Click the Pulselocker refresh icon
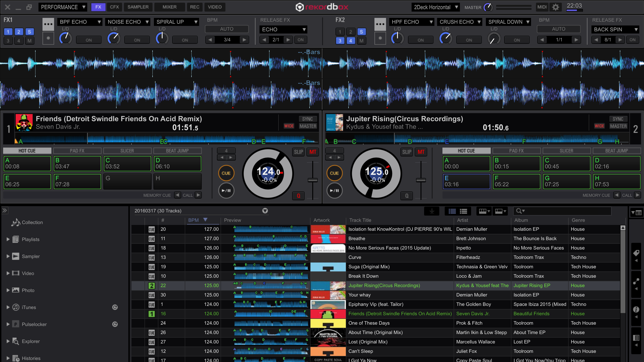Screen dimensions: 644x362 pyautogui.click(x=115, y=324)
